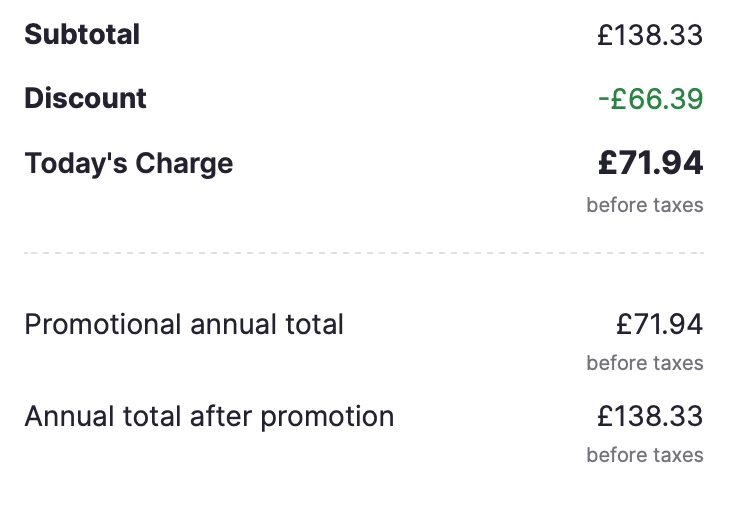Click "before taxes" under Today's Charge amount
The image size is (734, 520).
click(x=645, y=205)
